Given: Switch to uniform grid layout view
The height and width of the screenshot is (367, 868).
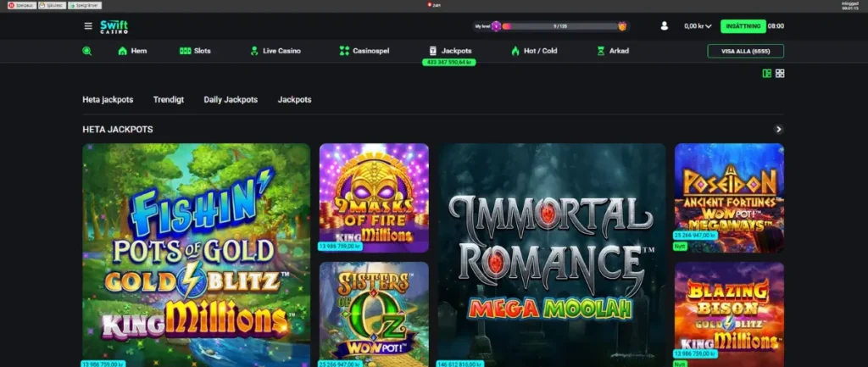Looking at the screenshot, I should pyautogui.click(x=780, y=73).
